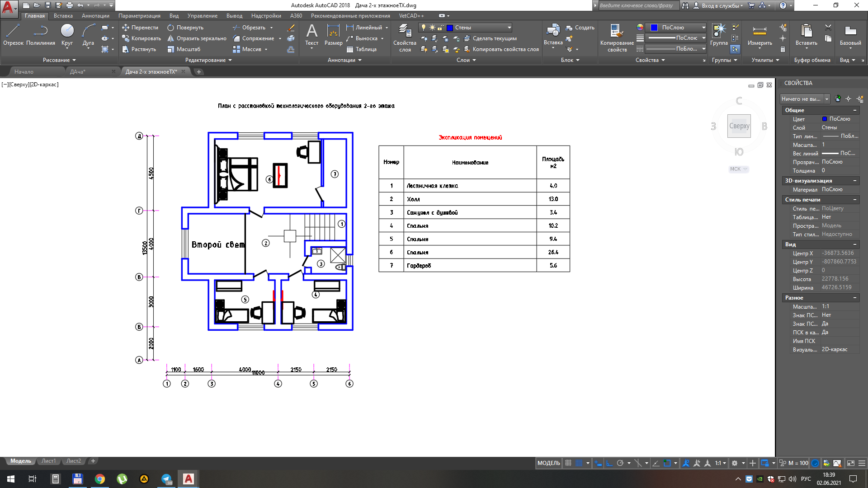Select the Полилиния tool
Image resolution: width=868 pixels, height=488 pixels.
41,35
